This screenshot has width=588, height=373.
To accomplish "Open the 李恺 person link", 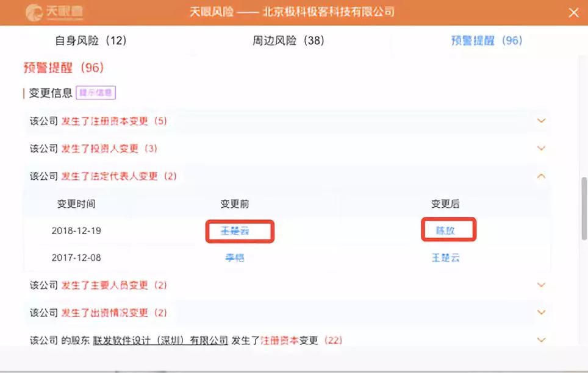I will pyautogui.click(x=235, y=258).
